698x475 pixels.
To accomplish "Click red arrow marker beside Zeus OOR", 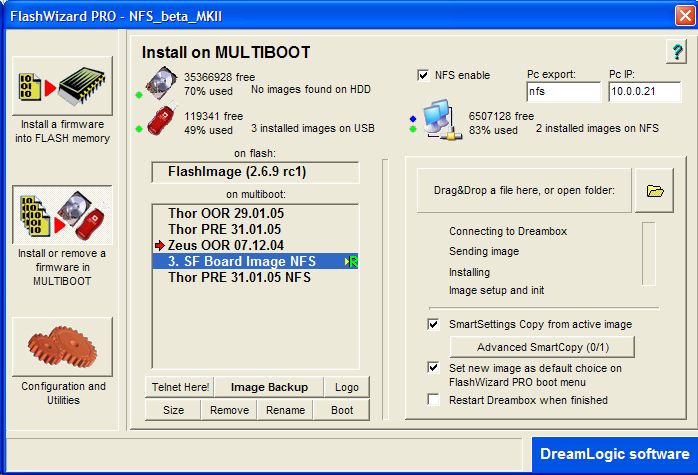I will click(160, 245).
